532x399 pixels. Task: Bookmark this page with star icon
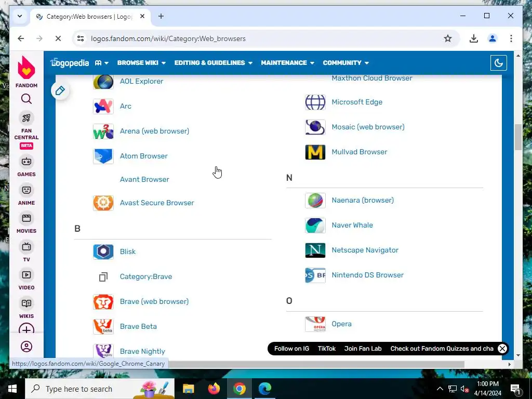coord(448,38)
